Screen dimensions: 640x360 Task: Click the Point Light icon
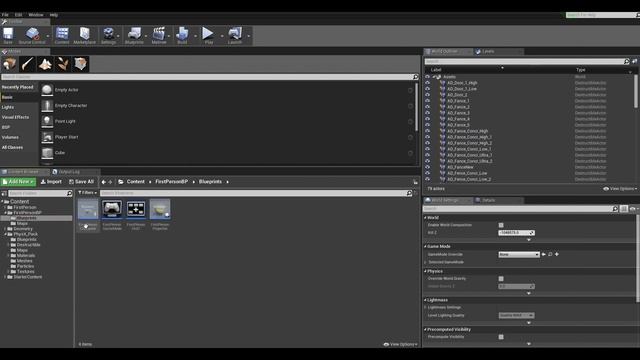click(47, 121)
